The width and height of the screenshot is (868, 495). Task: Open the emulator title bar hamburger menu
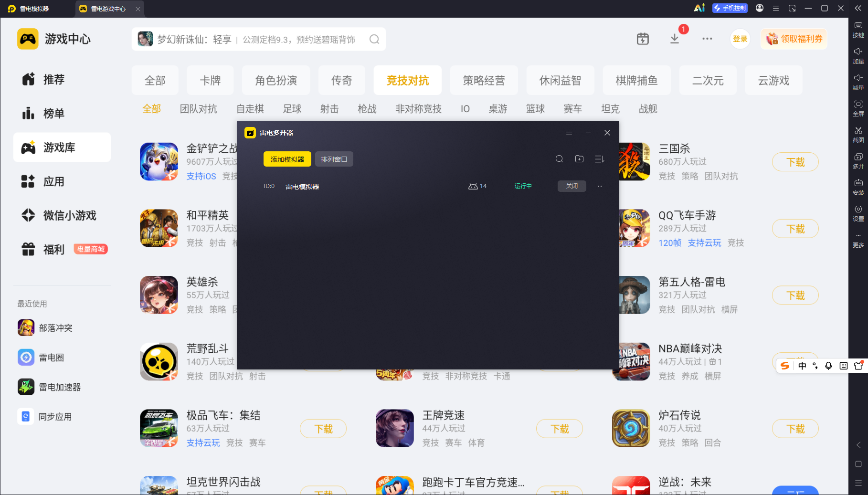pos(776,8)
